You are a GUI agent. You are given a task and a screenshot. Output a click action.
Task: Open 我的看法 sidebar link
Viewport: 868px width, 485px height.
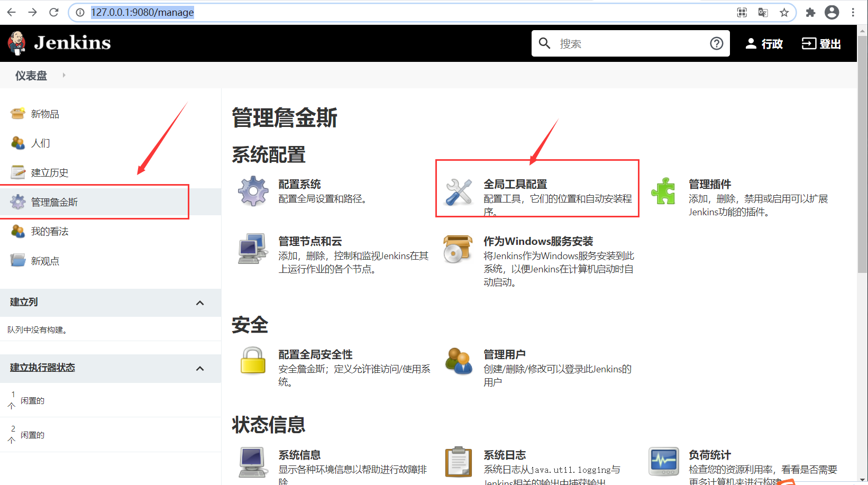(50, 232)
